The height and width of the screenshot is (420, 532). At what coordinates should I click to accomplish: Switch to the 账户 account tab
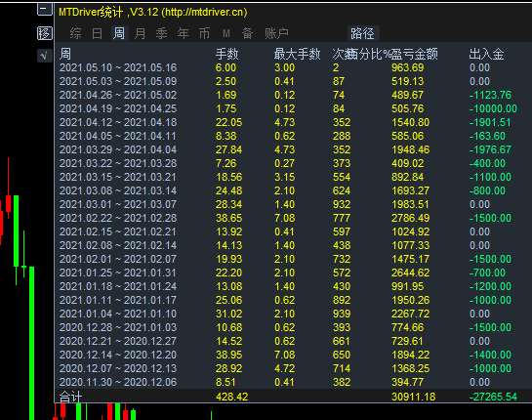276,33
